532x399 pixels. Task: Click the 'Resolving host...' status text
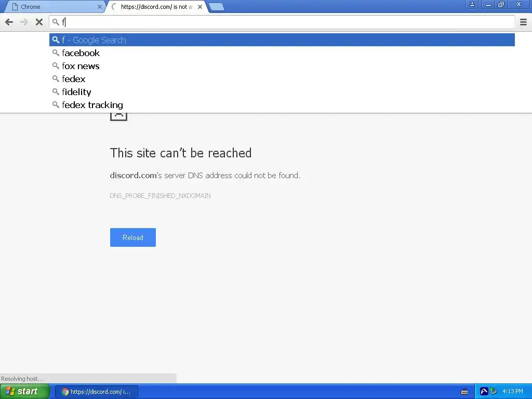click(x=22, y=379)
